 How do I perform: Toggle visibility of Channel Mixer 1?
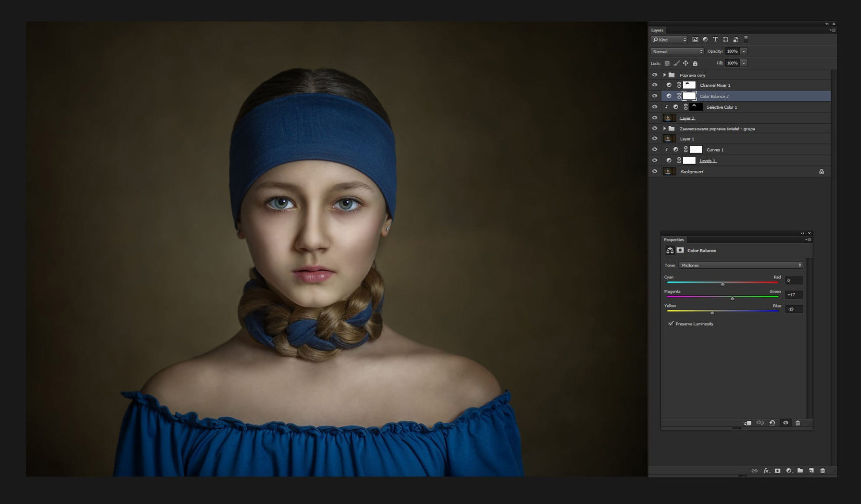coord(655,85)
